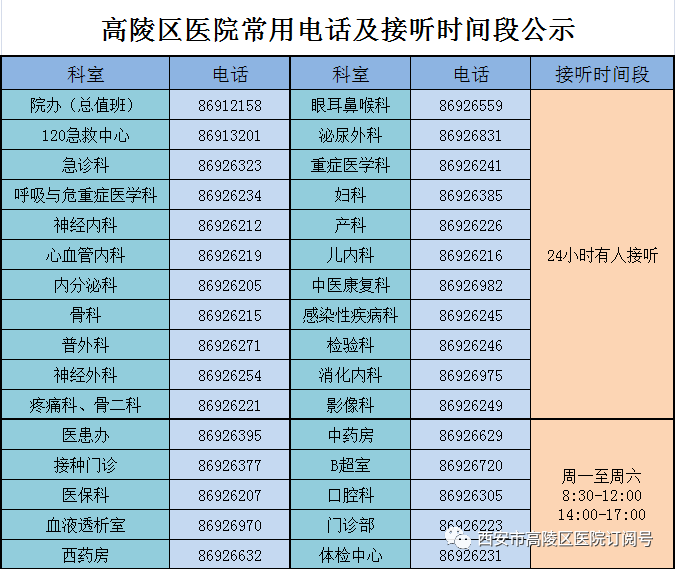Select phone number 86926831
Screen dimensions: 675x569
point(471,136)
